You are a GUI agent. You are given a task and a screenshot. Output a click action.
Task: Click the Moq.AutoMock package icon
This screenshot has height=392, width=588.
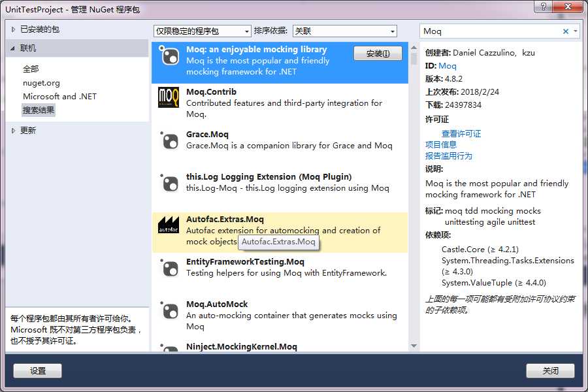click(169, 310)
